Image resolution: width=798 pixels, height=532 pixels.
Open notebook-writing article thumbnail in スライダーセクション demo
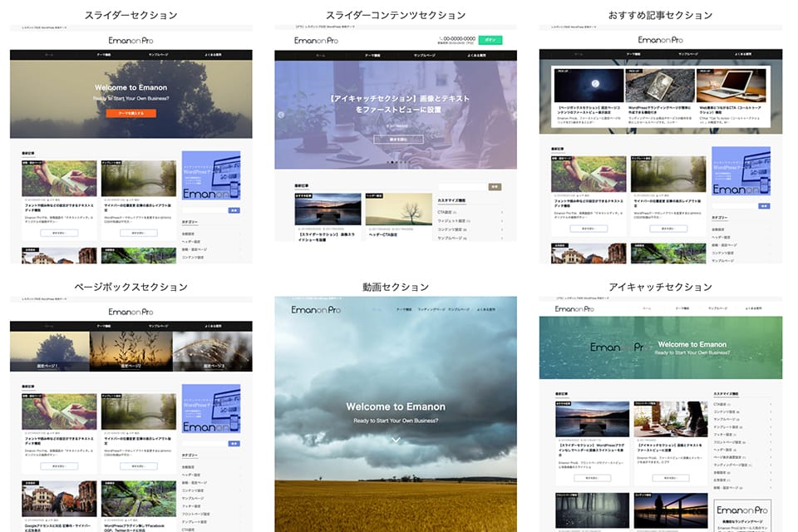click(x=59, y=178)
